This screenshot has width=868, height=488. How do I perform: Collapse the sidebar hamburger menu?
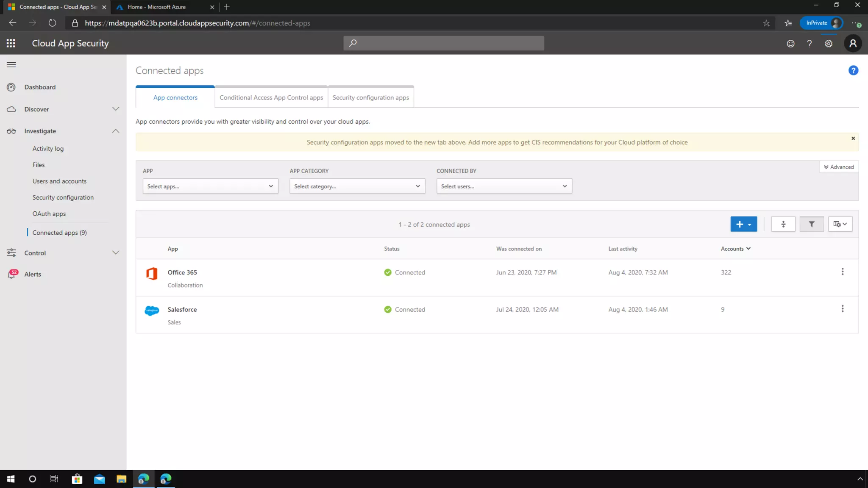tap(11, 65)
